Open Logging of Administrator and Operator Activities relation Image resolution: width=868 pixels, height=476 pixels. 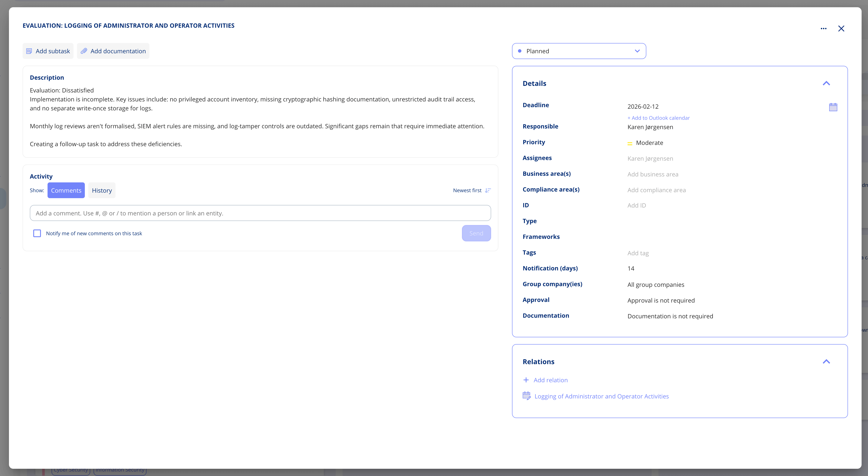[602, 396]
